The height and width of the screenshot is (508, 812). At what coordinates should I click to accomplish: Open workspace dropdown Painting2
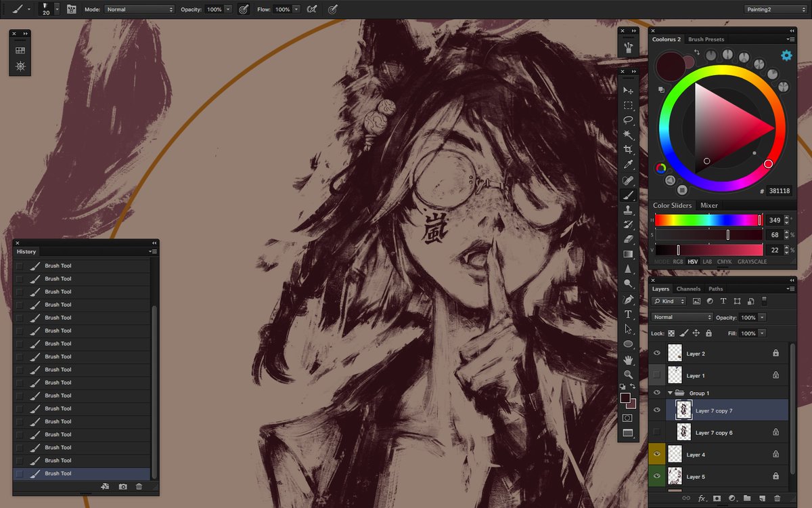click(775, 9)
